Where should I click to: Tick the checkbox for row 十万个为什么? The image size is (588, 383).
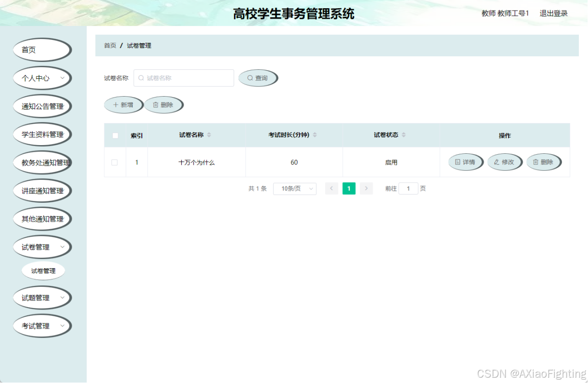114,162
